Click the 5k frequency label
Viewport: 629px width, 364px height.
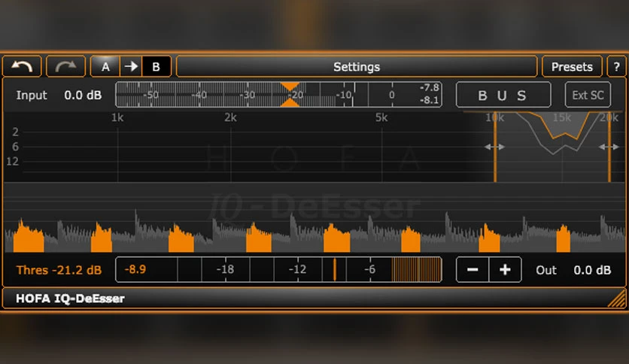(x=381, y=117)
